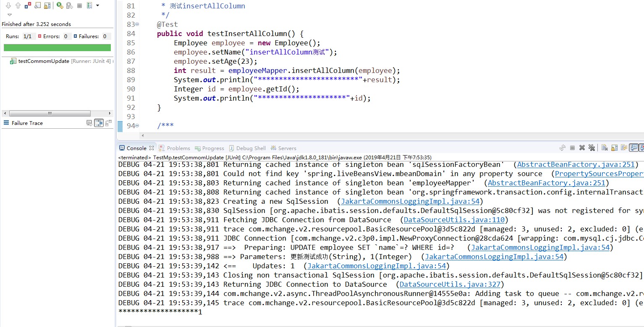Screen dimensions: 644x327
Task: Toggle Scroll Lock in the Console
Action: (x=614, y=148)
